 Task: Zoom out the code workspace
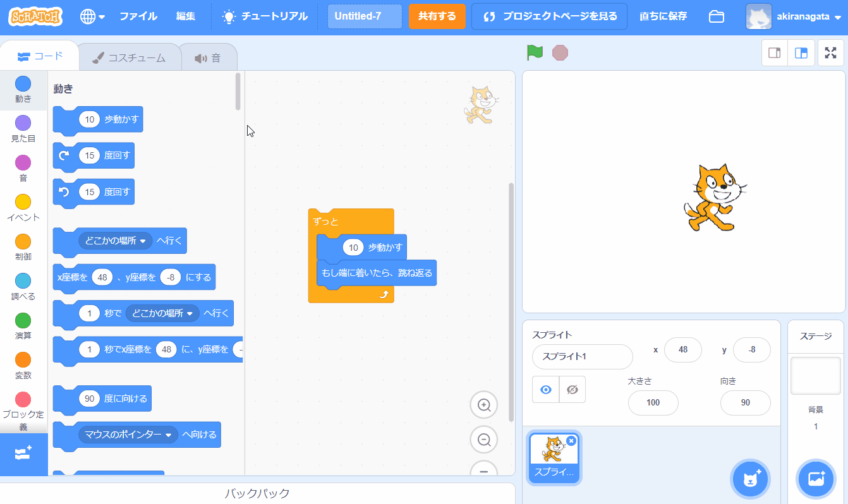484,440
